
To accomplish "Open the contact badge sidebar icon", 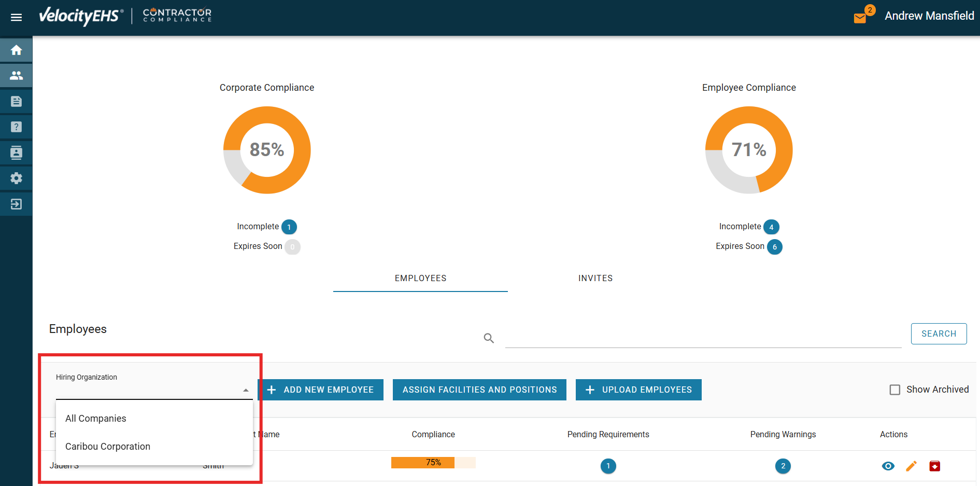I will point(16,152).
